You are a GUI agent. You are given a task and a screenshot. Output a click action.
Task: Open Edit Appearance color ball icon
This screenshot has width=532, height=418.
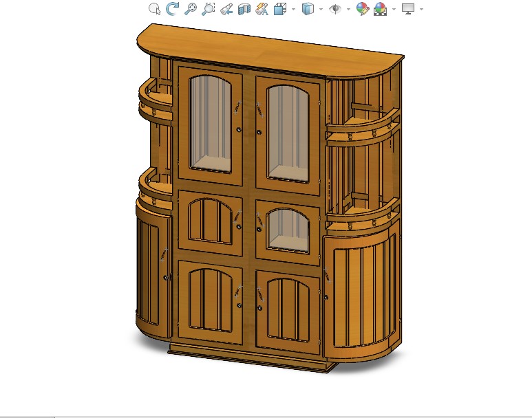pyautogui.click(x=363, y=9)
